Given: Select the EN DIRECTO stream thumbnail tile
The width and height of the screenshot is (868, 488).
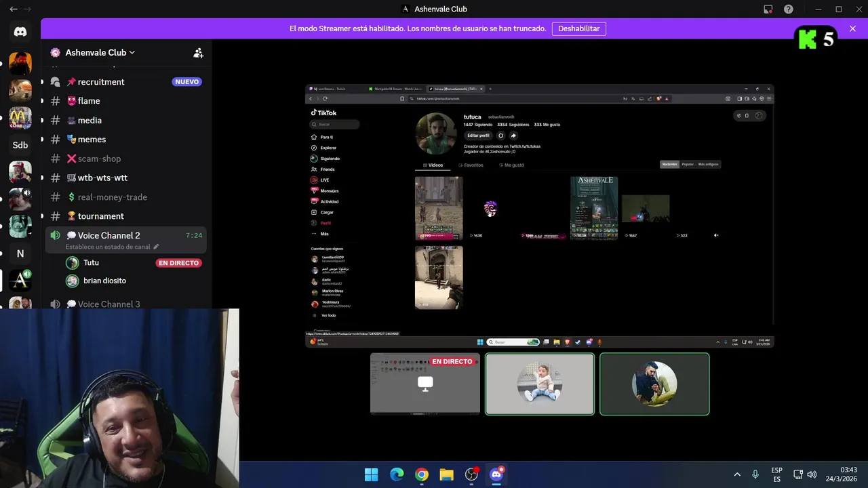Looking at the screenshot, I should [425, 384].
